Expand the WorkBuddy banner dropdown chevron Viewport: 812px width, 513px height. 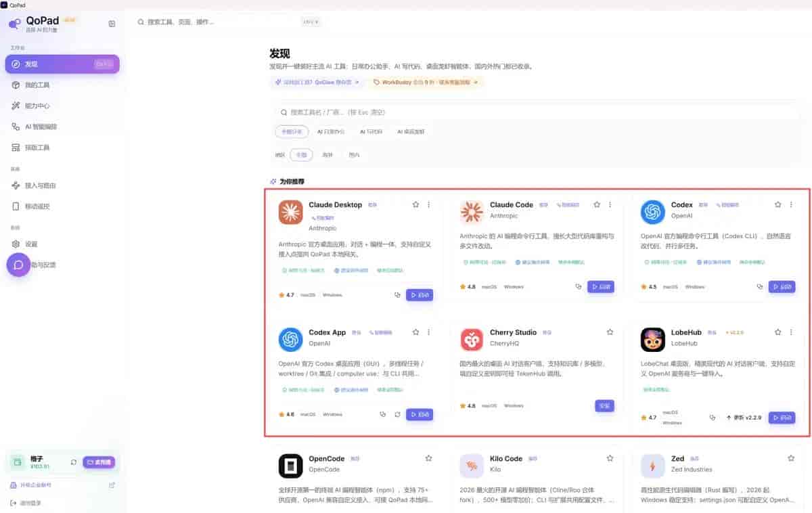pos(476,83)
